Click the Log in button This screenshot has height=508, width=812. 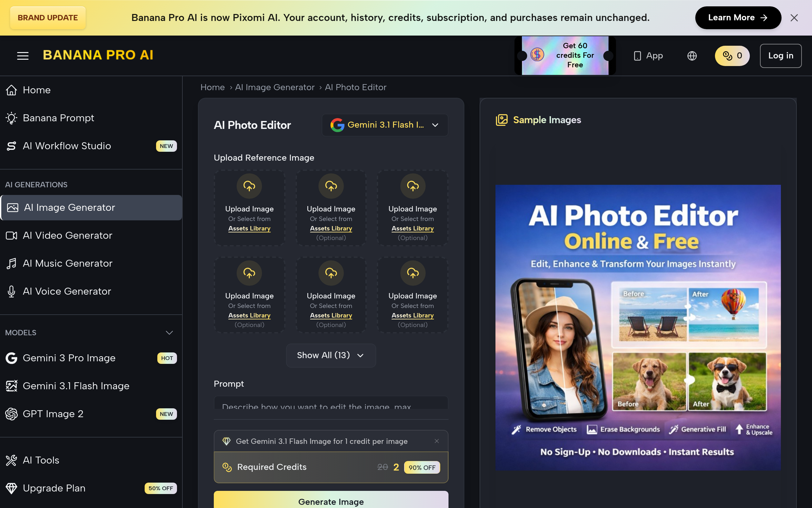coord(781,56)
